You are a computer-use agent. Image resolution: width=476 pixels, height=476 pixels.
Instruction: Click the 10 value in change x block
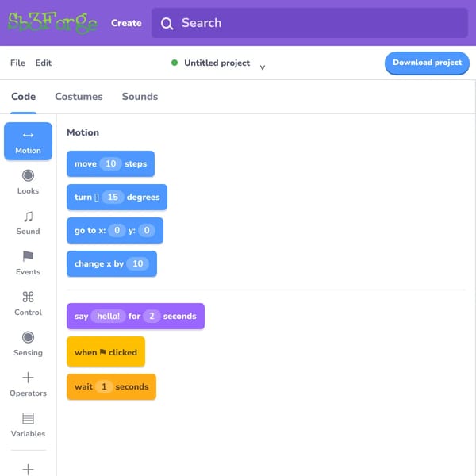(138, 263)
